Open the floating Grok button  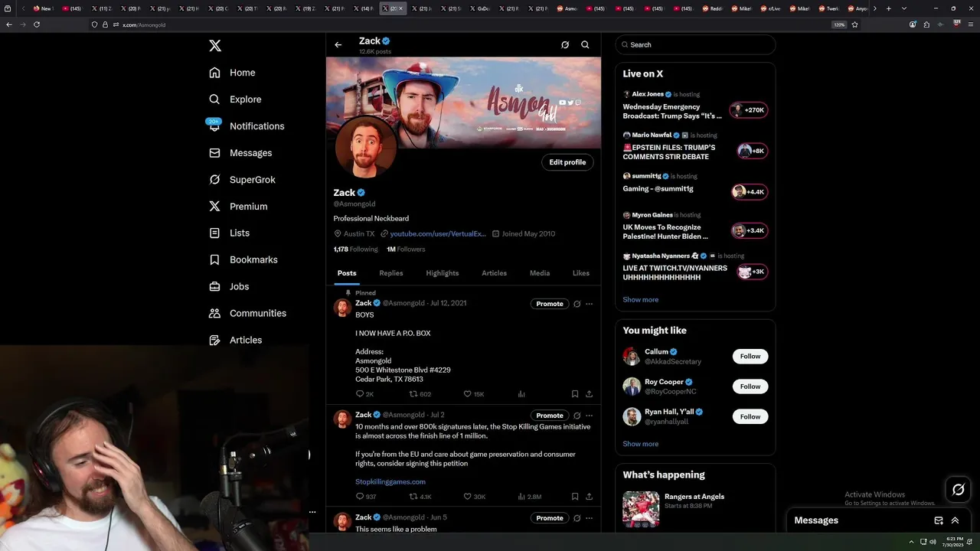[x=959, y=490]
